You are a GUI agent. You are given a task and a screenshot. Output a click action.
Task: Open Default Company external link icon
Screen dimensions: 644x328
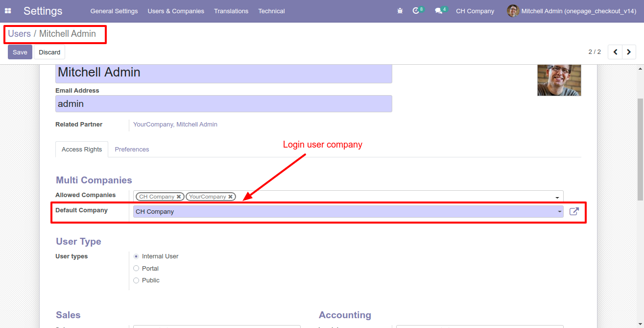tap(574, 211)
